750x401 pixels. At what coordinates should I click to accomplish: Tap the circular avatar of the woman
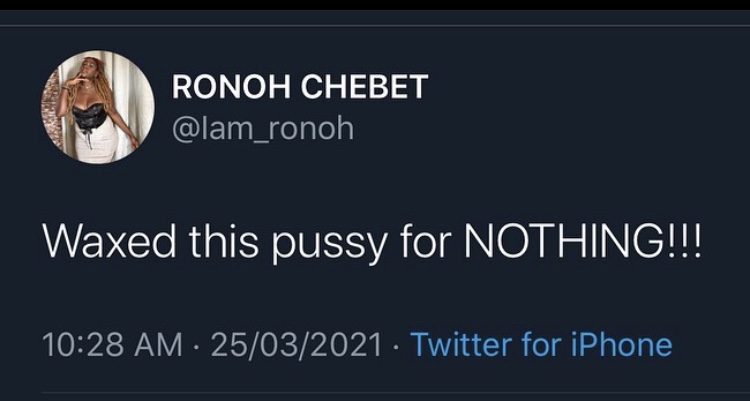click(98, 107)
